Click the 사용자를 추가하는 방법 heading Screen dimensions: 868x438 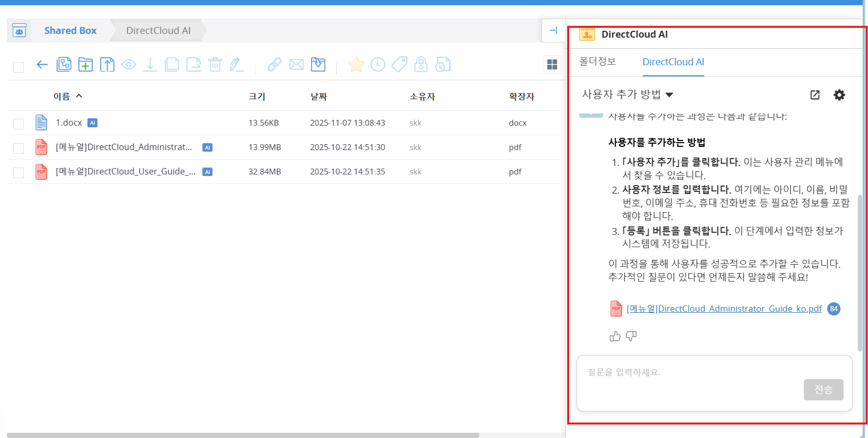657,142
